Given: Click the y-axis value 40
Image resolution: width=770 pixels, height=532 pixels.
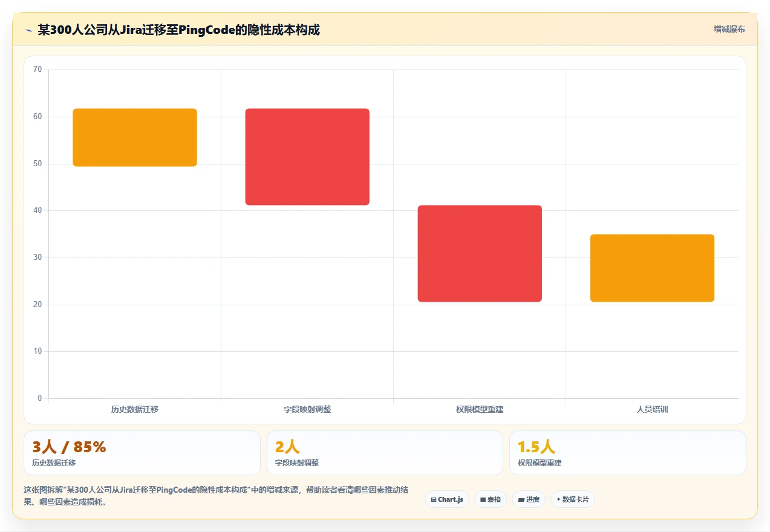Looking at the screenshot, I should [x=38, y=210].
